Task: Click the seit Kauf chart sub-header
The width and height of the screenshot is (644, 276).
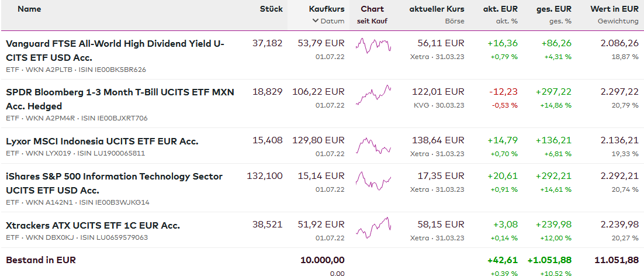Action: [x=372, y=21]
